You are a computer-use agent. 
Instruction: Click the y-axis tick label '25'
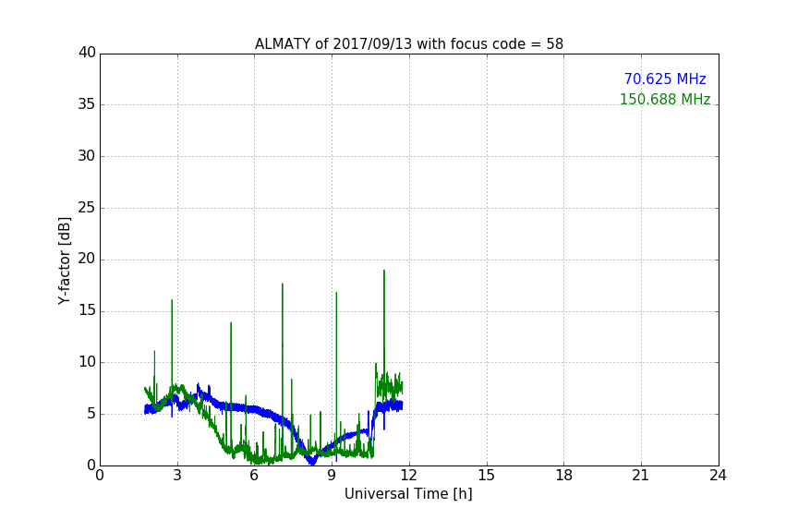(87, 208)
